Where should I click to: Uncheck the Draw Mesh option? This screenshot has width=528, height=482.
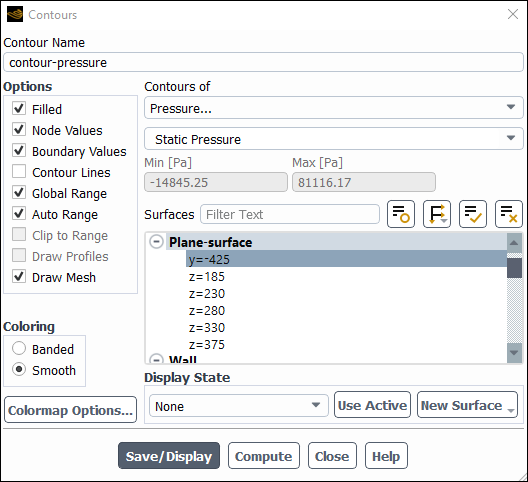click(19, 276)
